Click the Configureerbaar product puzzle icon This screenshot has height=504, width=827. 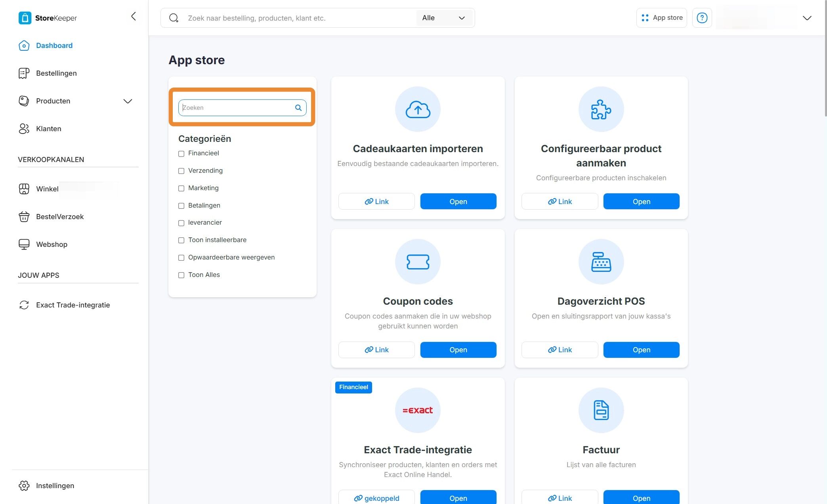[601, 109]
